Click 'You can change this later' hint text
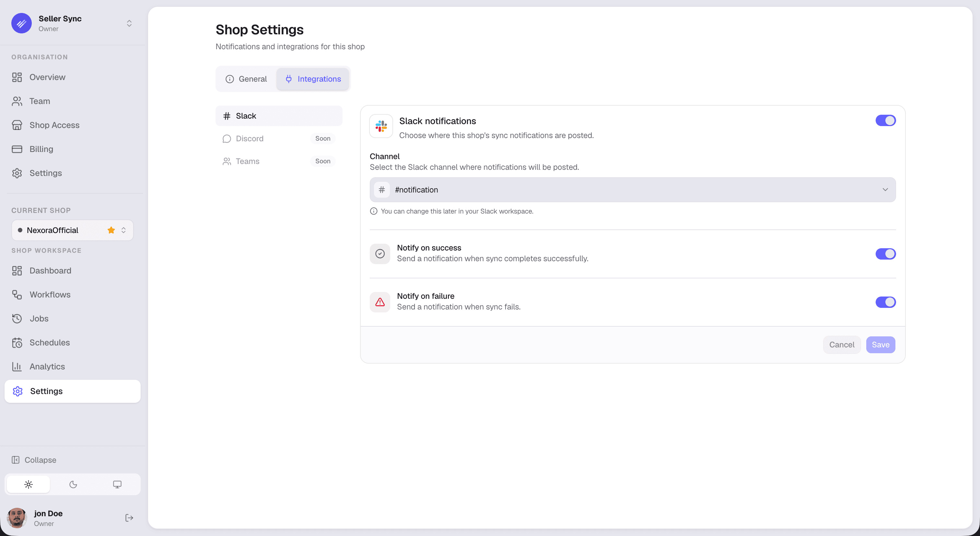This screenshot has height=536, width=980. [x=457, y=212]
